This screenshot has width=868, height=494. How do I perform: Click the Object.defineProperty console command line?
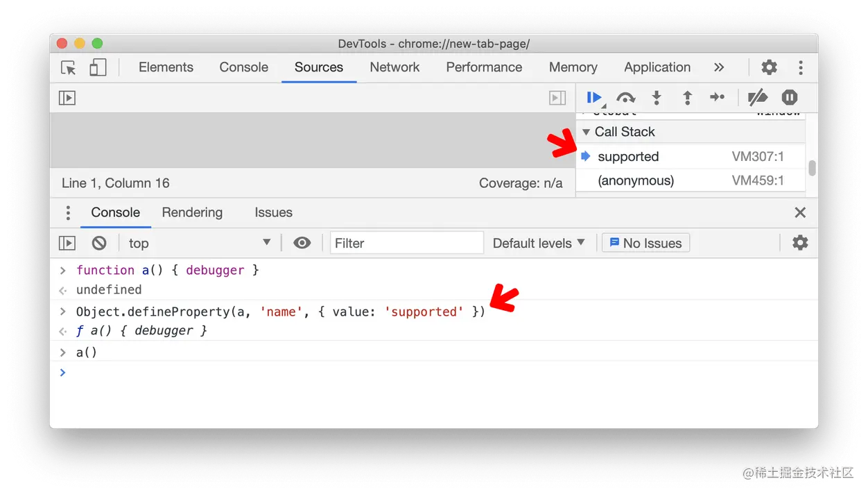pyautogui.click(x=281, y=312)
